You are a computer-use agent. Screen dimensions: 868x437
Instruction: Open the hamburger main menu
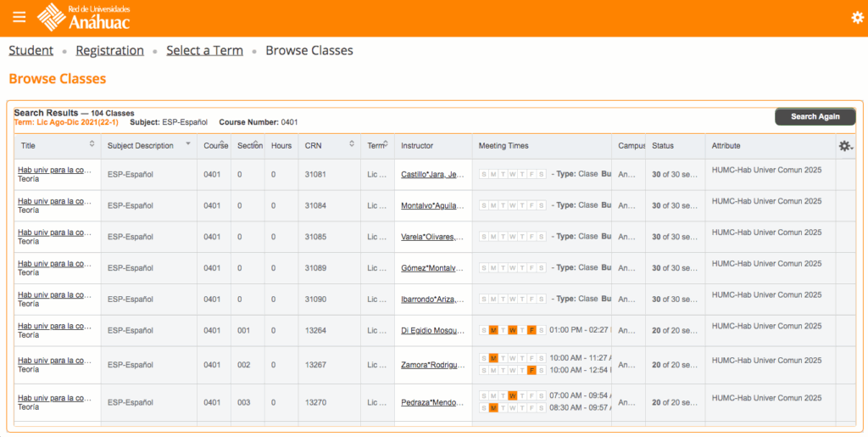click(19, 17)
